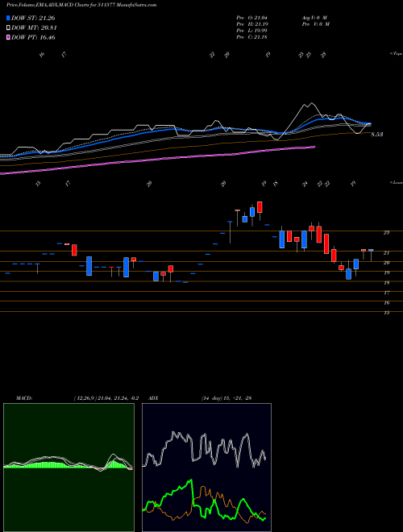Click the 'Pre V: 0 M' volume text
403x532 pixels.
tap(315, 24)
